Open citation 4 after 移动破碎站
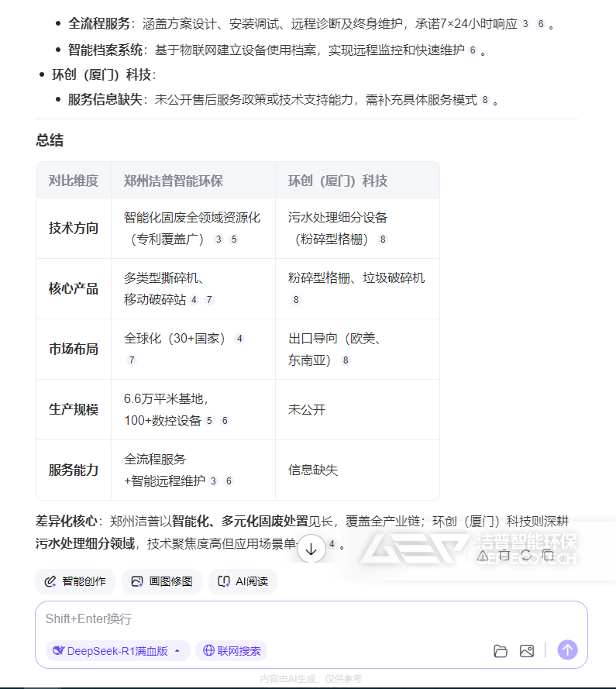 point(194,300)
